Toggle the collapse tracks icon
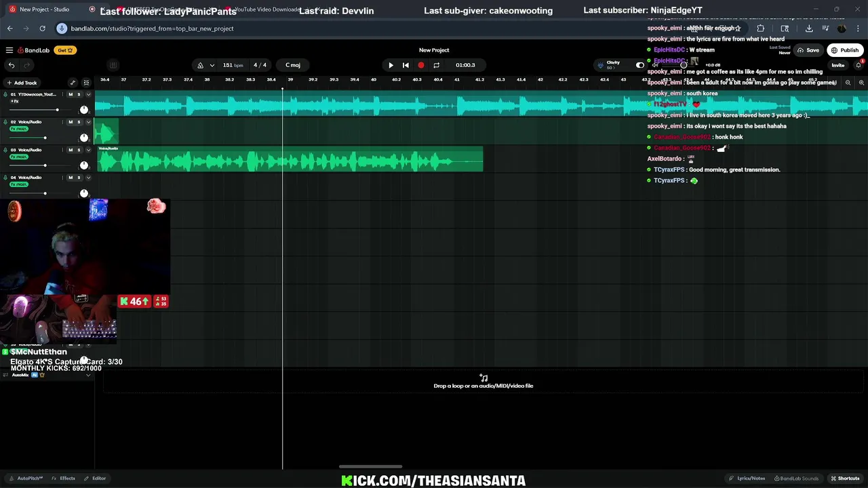868x488 pixels. tap(86, 83)
